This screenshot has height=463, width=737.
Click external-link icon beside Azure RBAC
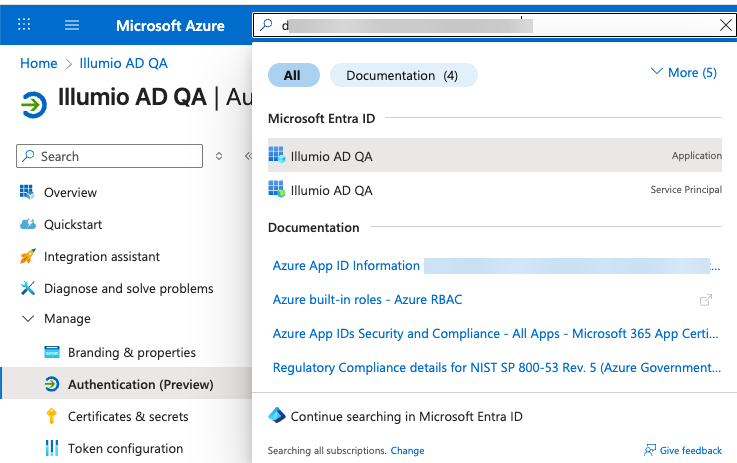pos(706,300)
